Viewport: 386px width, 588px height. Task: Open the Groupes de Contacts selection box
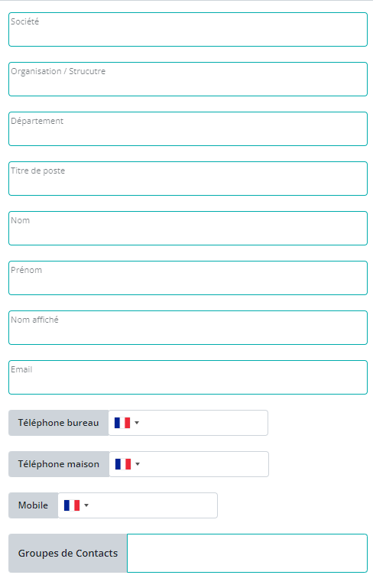tap(247, 553)
